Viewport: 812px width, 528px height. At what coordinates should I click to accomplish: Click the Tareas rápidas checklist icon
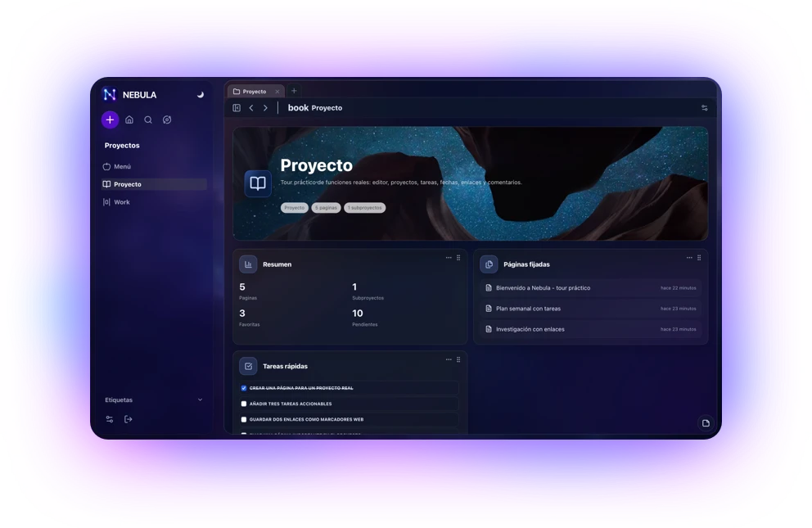pyautogui.click(x=248, y=366)
